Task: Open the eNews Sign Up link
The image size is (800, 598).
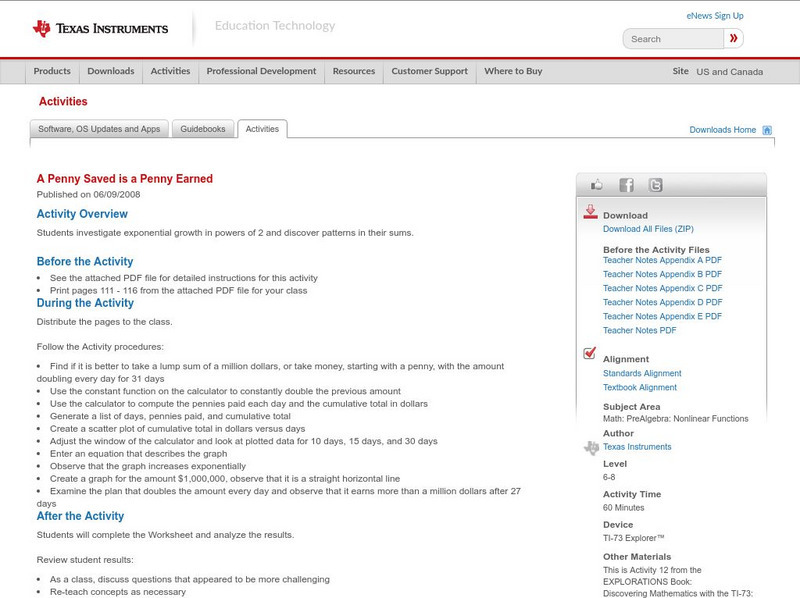Action: tap(715, 16)
